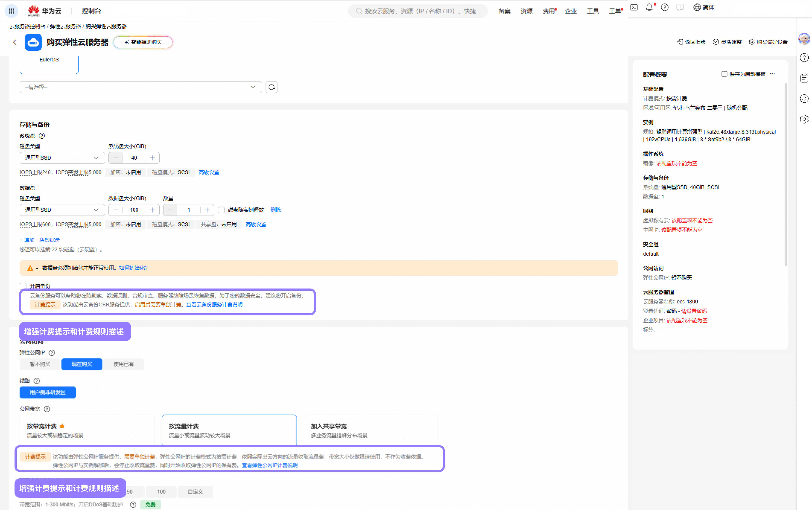Enable 开启备份 checkbox
The image size is (812, 510).
23,286
